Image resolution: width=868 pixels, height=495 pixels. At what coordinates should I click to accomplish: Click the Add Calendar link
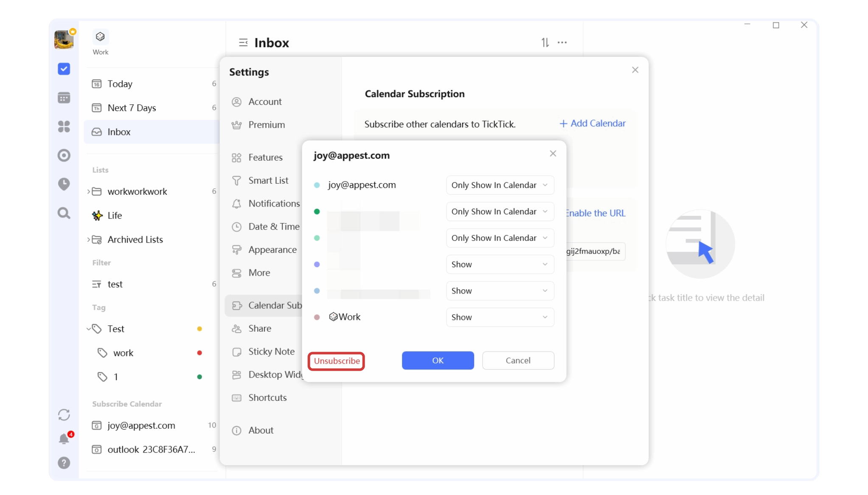coord(592,123)
